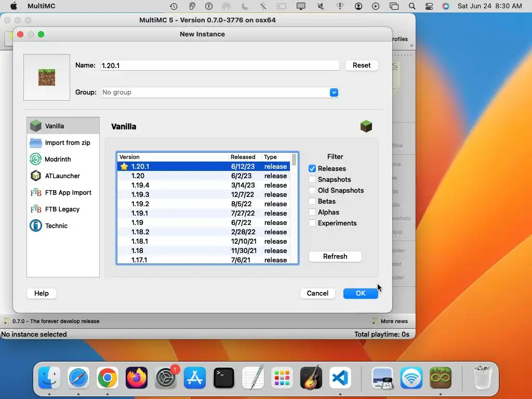
Task: Launch GarageBand from the dock
Action: coord(311,377)
